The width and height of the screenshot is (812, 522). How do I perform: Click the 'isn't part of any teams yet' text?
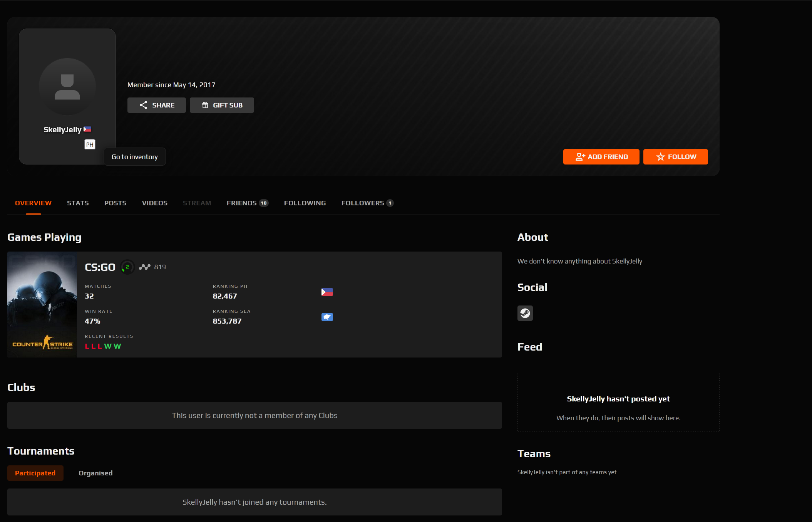click(x=567, y=472)
